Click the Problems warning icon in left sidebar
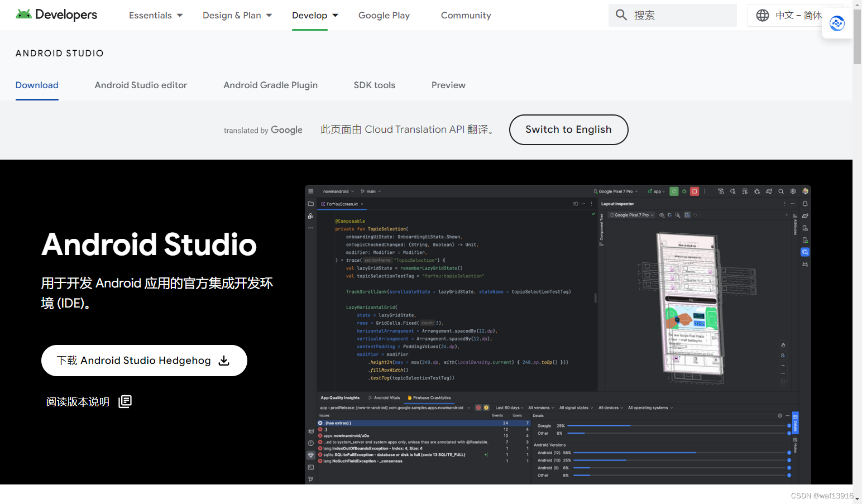This screenshot has height=504, width=862. click(x=311, y=443)
